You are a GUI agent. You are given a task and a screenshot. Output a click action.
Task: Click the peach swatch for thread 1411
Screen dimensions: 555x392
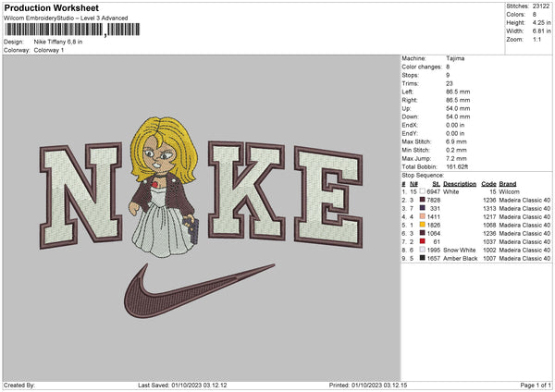click(423, 216)
